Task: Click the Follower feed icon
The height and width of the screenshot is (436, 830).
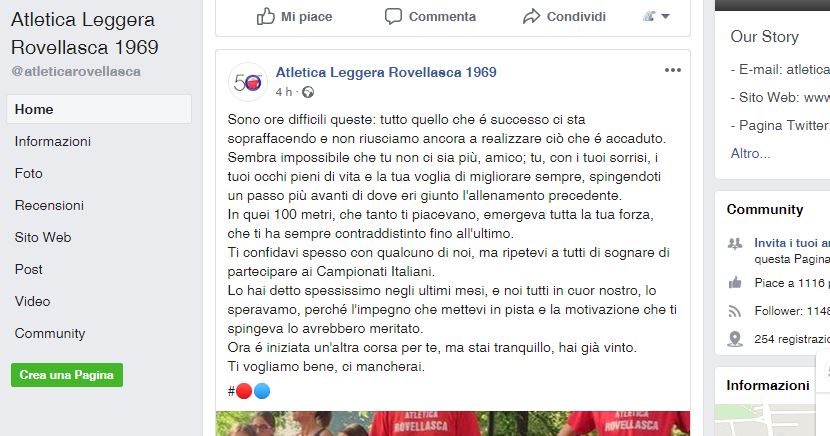Action: pos(735,311)
